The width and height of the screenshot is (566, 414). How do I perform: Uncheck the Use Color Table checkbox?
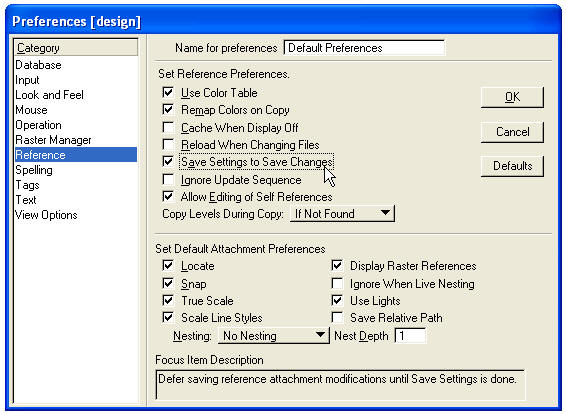click(168, 92)
